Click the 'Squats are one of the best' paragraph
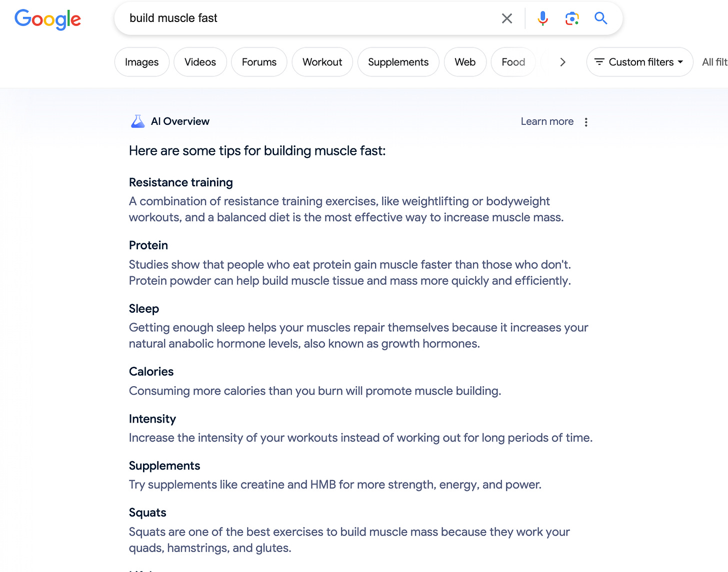Image resolution: width=728 pixels, height=572 pixels. pyautogui.click(x=349, y=540)
